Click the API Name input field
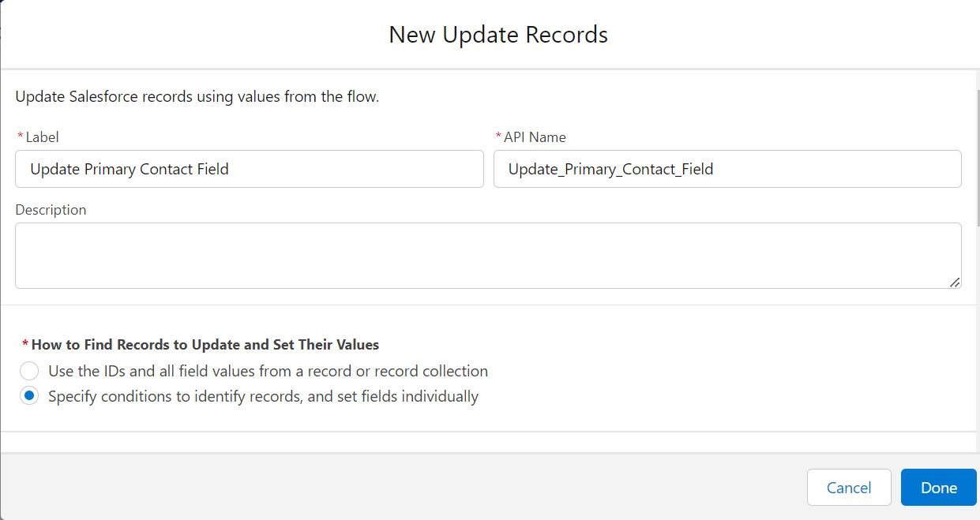Screen dimensions: 980x520 [x=727, y=169]
